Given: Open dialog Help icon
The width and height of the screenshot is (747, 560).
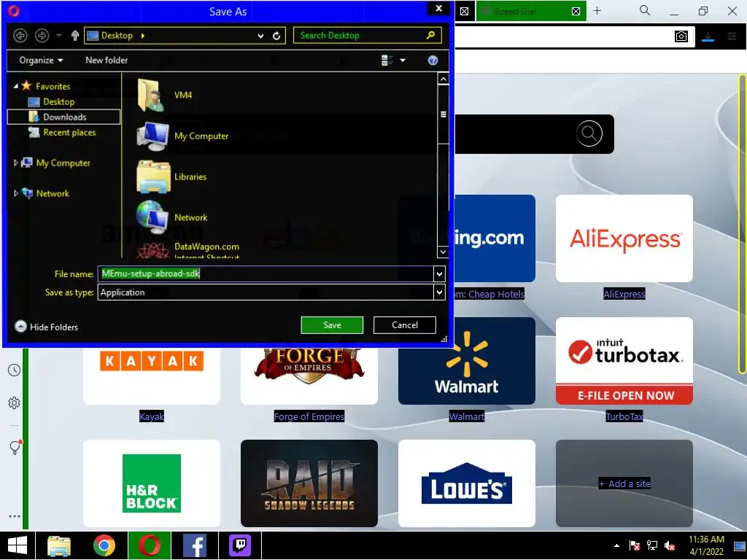Looking at the screenshot, I should (433, 60).
